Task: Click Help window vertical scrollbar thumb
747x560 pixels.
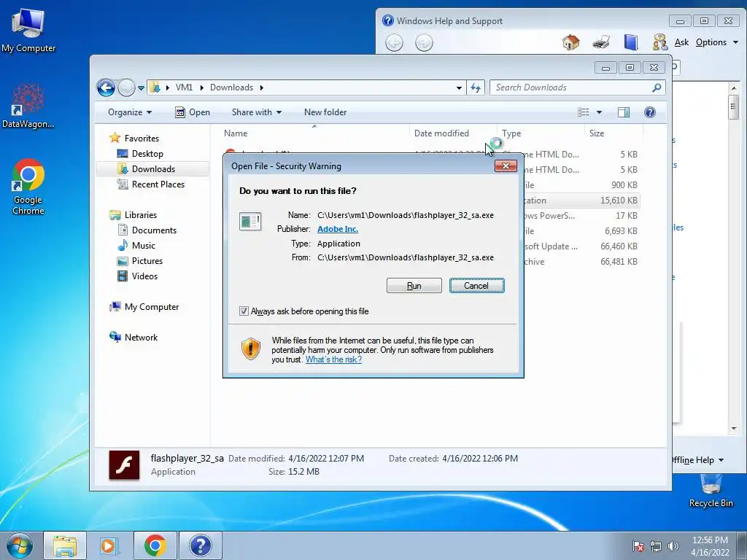Action: pos(734,107)
